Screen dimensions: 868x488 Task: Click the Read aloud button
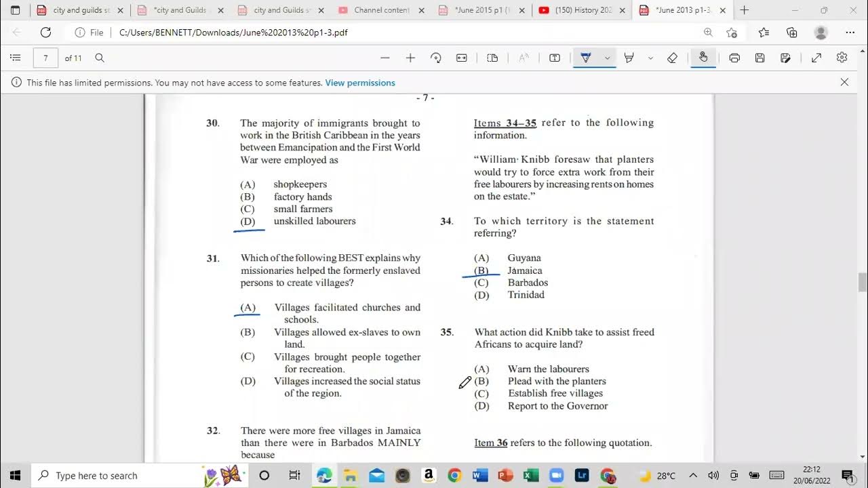[x=524, y=58]
